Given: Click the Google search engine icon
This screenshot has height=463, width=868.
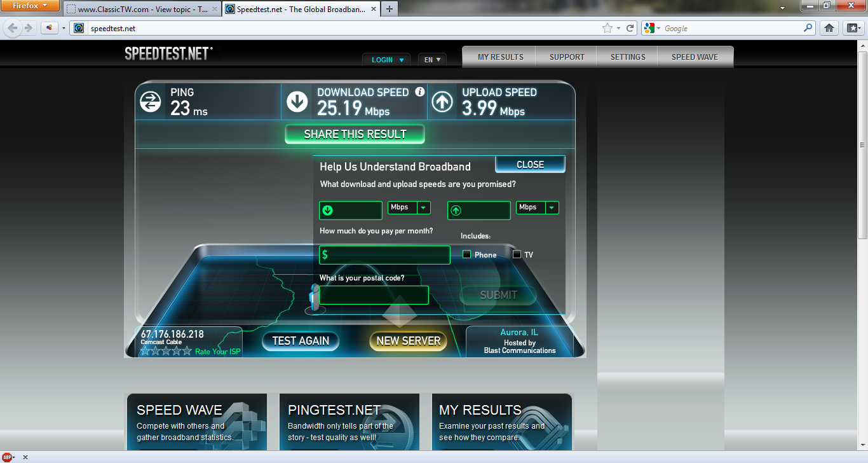Looking at the screenshot, I should 649,28.
